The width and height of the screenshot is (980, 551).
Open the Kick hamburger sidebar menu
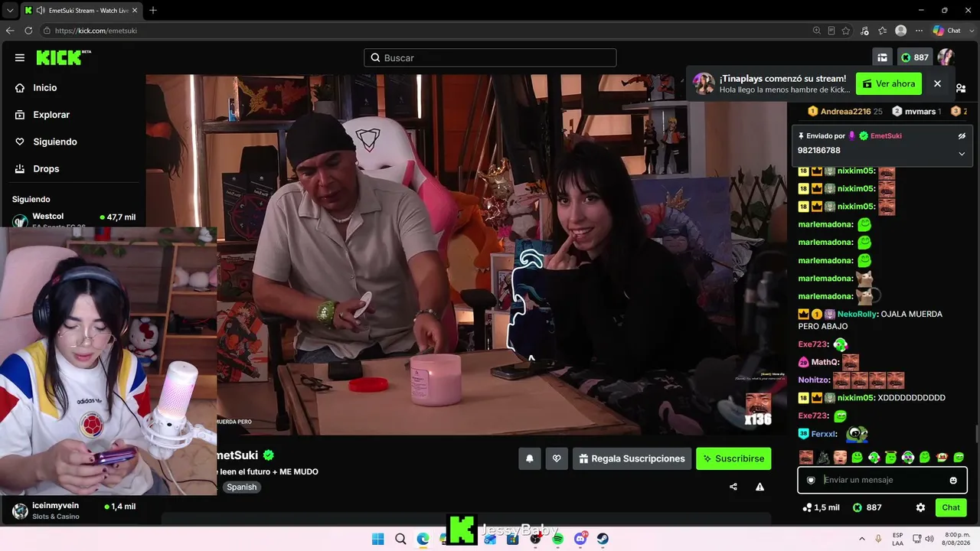tap(20, 57)
